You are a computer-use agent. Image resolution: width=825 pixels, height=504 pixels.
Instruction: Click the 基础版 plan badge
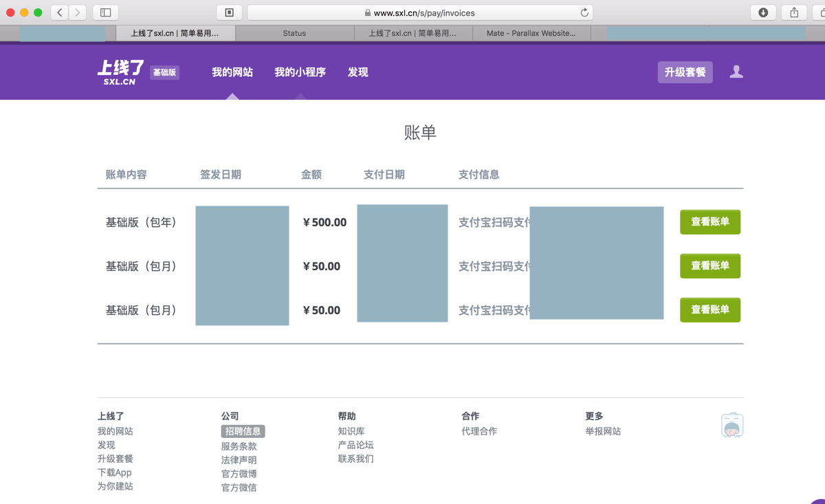165,72
